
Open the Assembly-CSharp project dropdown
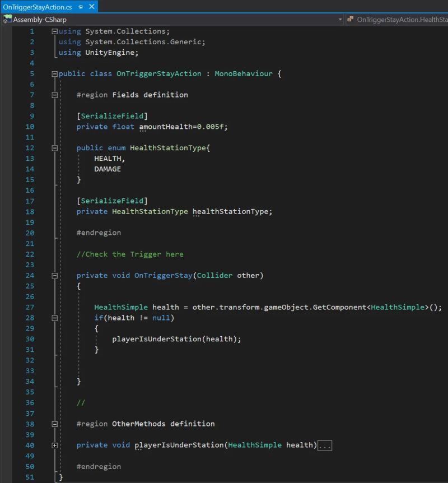coord(340,18)
